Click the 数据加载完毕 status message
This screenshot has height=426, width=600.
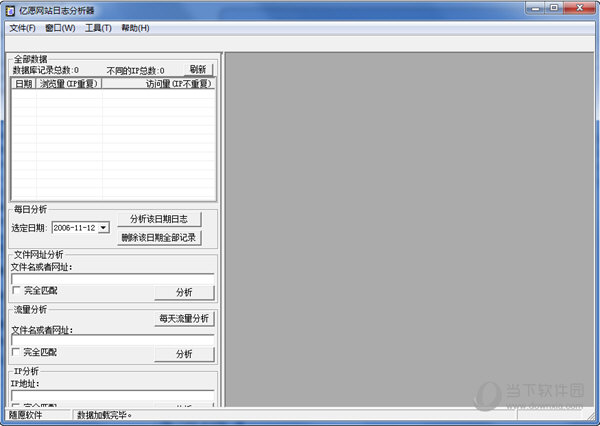(x=104, y=415)
